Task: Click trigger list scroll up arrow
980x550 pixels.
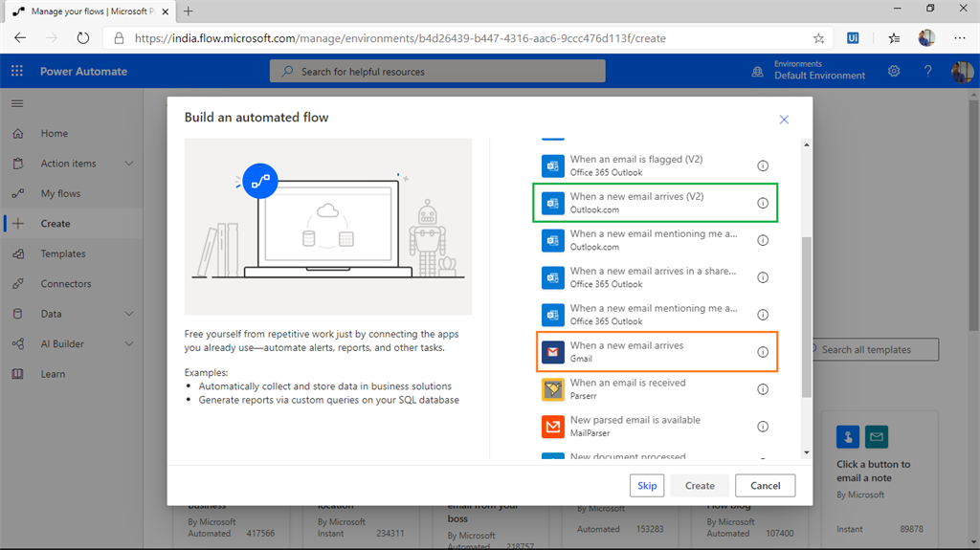Action: click(x=806, y=144)
